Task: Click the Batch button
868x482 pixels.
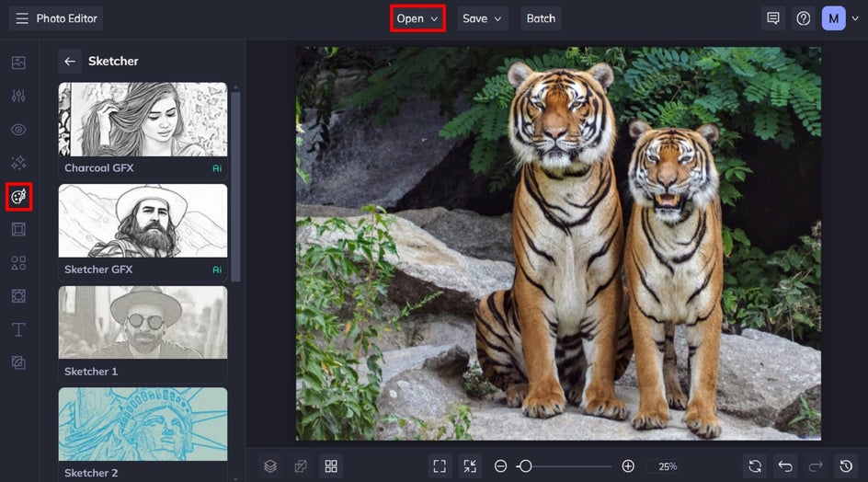Action: (x=541, y=18)
